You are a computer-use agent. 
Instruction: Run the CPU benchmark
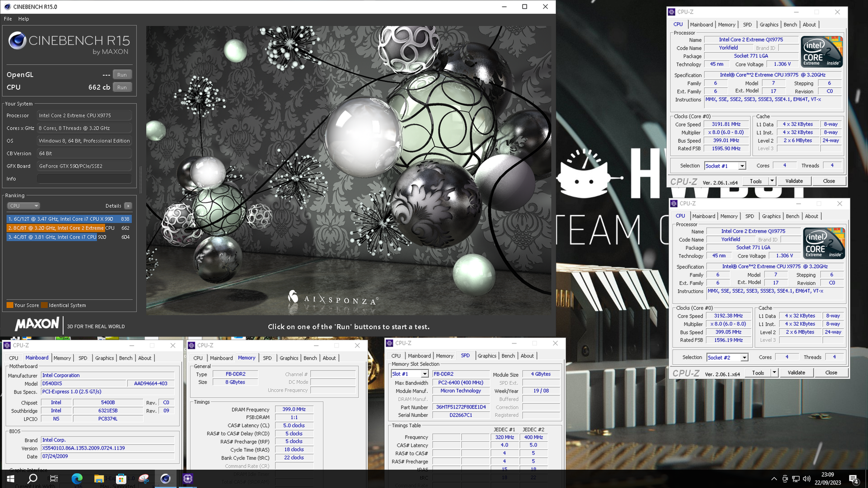[x=122, y=88]
